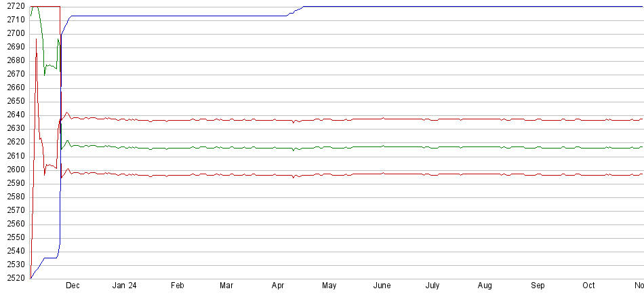Click the 'Dec' label on the time axis
The height and width of the screenshot is (295, 644).
[73, 286]
